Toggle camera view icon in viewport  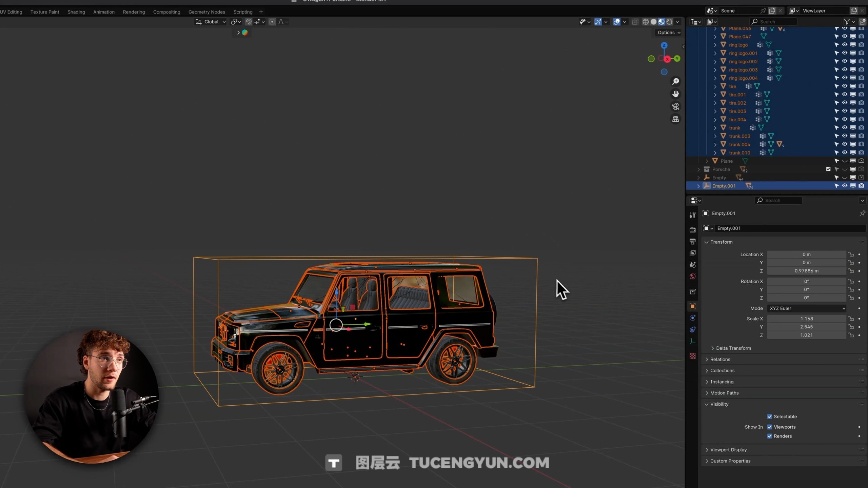coord(675,106)
